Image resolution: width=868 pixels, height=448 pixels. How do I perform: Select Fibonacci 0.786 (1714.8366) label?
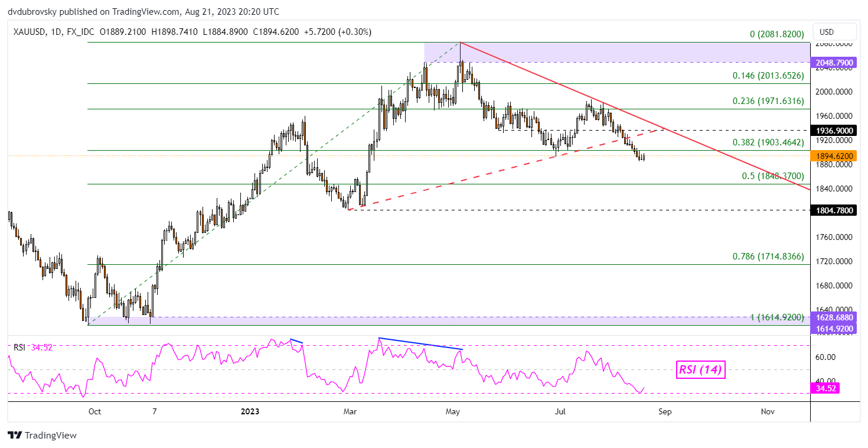[x=768, y=257]
